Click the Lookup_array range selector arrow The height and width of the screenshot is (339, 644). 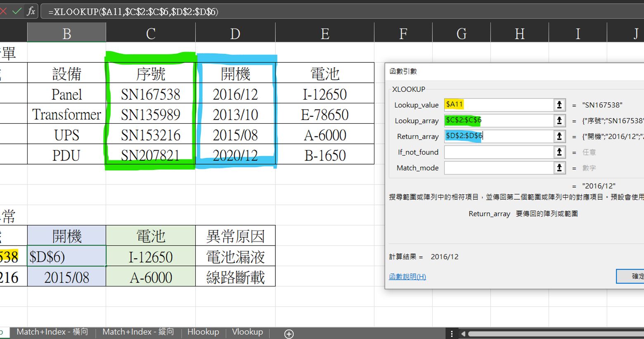point(559,121)
